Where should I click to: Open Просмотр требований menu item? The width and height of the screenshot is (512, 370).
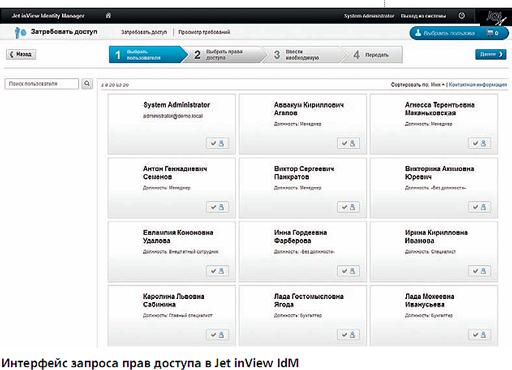point(204,32)
